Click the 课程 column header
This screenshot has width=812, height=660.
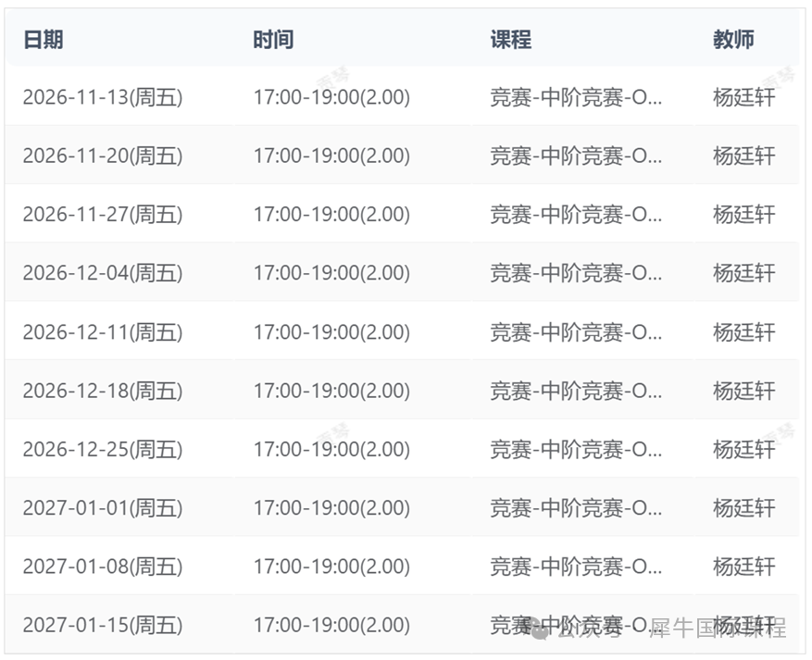point(511,40)
